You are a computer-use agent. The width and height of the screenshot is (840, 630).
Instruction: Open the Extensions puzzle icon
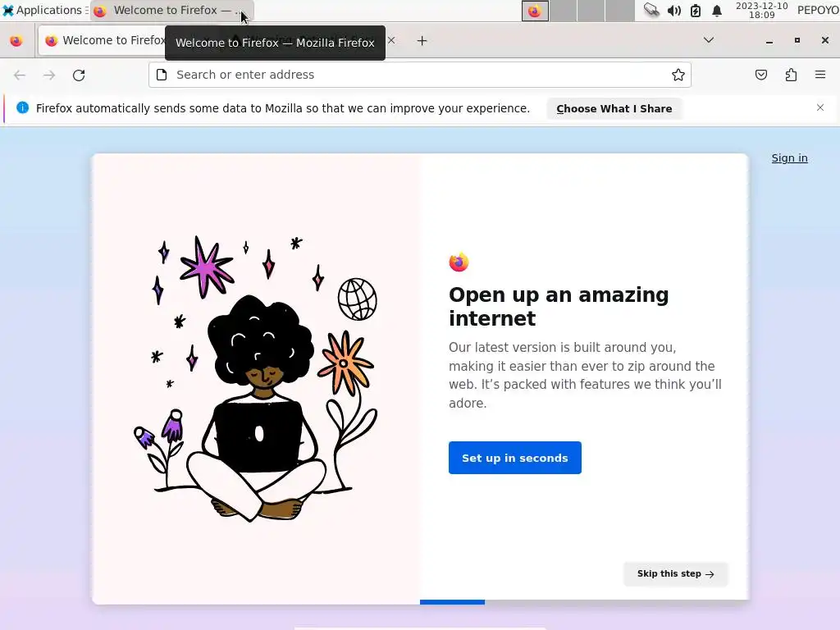tap(791, 75)
